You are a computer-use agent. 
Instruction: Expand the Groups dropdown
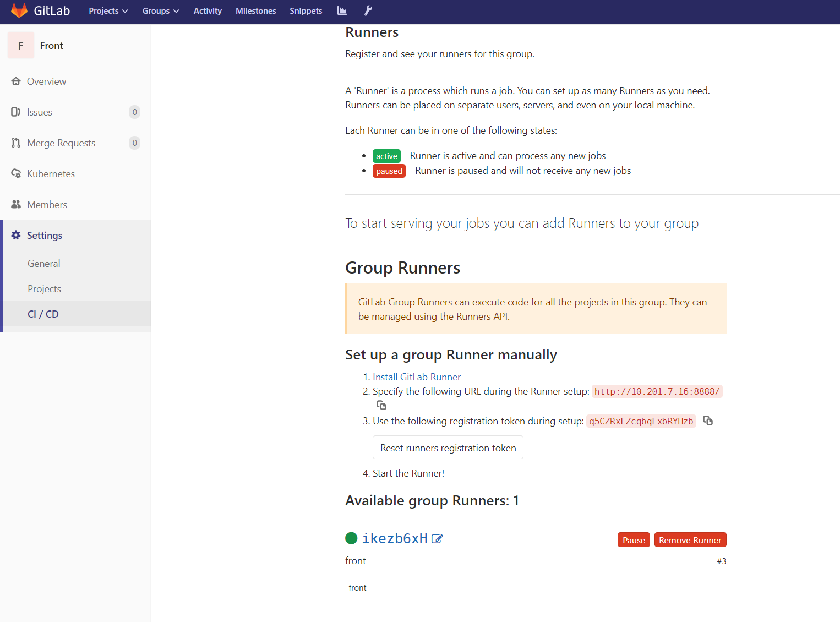pos(160,10)
